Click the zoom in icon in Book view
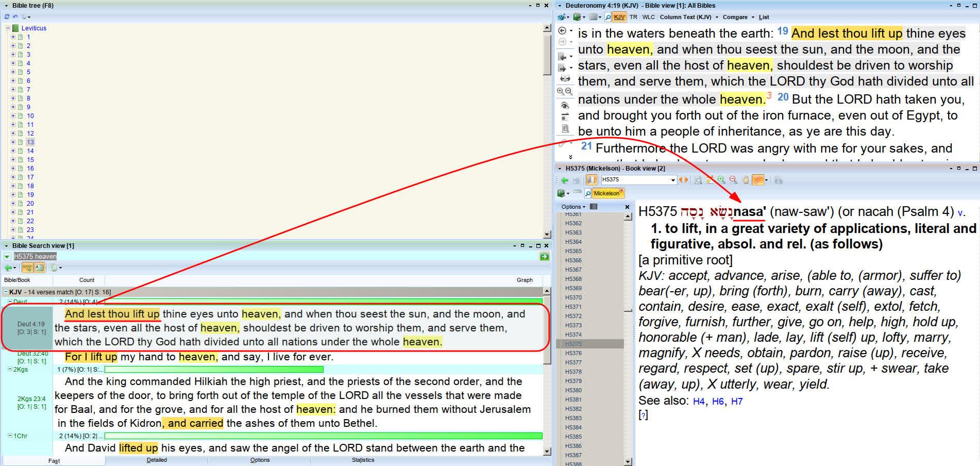The image size is (980, 466). (721, 180)
